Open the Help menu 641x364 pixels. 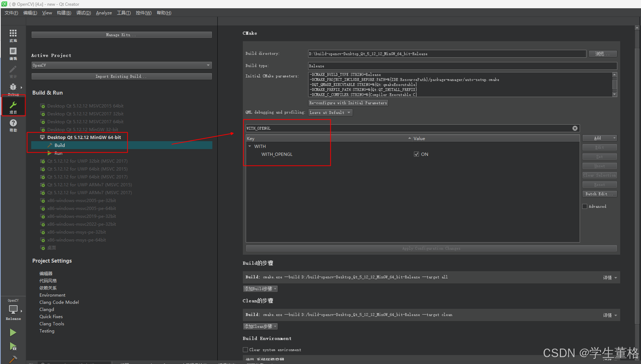tap(164, 13)
